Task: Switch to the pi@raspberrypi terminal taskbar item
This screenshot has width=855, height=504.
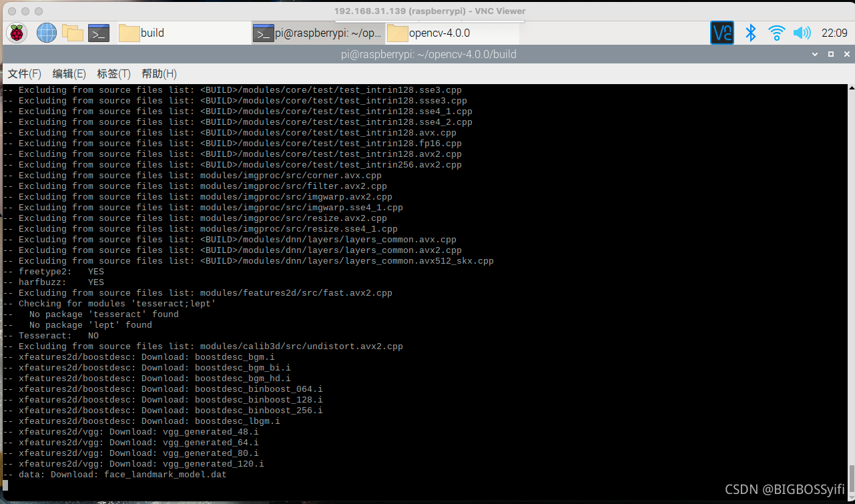Action: click(x=318, y=33)
